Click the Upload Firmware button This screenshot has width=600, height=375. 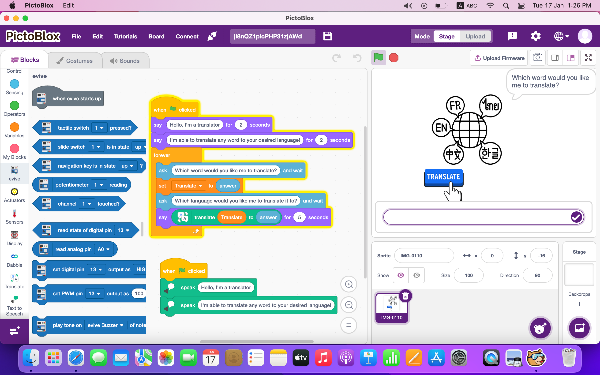point(499,58)
